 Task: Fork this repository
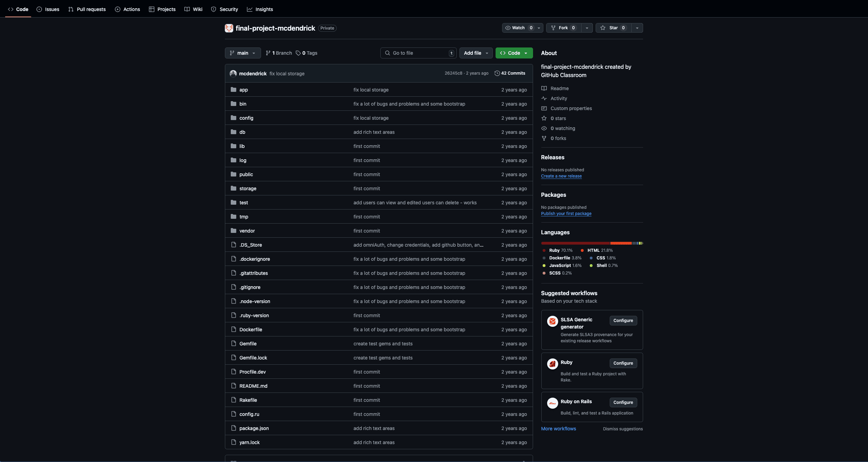pyautogui.click(x=563, y=28)
